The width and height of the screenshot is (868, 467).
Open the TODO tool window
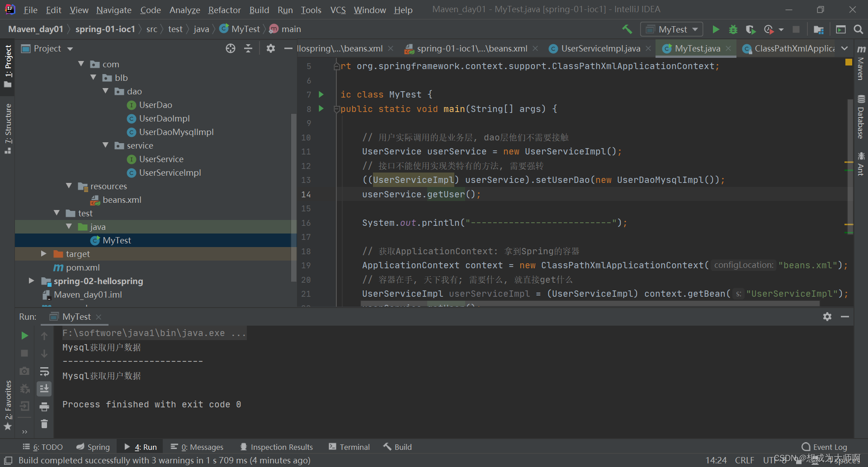point(42,447)
